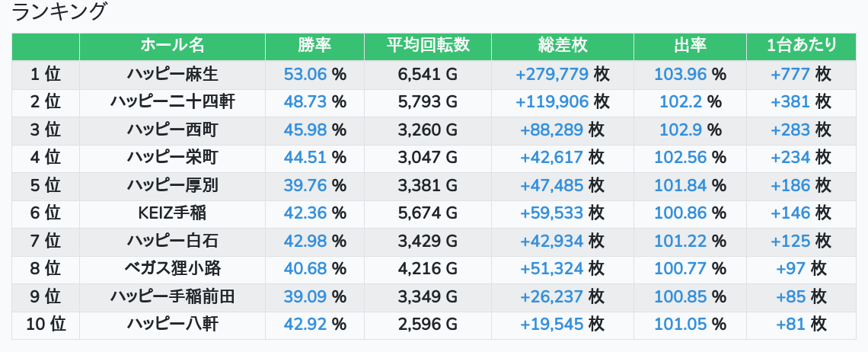
Task: Click win rate 48.73 link
Action: click(x=305, y=101)
